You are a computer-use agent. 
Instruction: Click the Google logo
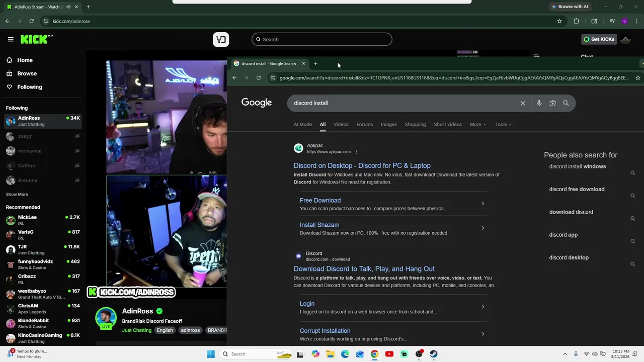pyautogui.click(x=257, y=103)
